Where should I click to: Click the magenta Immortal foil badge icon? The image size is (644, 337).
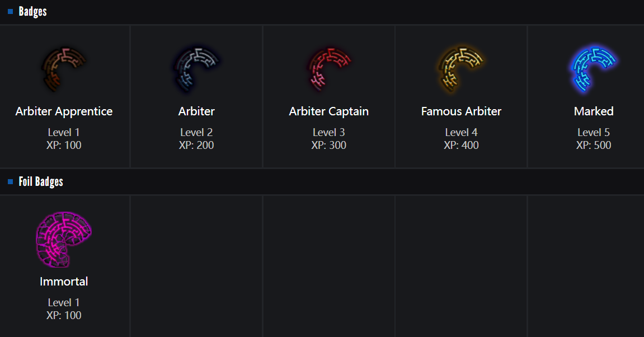click(63, 240)
